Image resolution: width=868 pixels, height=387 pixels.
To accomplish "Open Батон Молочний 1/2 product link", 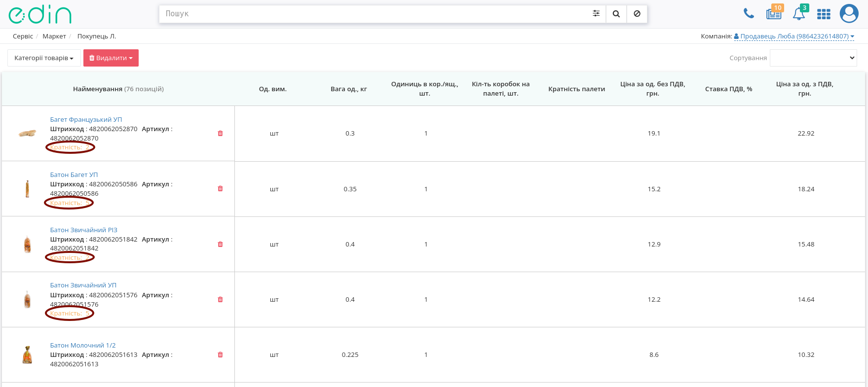I will [x=83, y=345].
